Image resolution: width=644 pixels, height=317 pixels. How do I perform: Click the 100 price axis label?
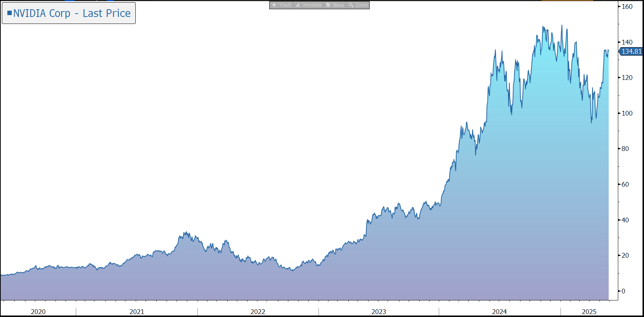(627, 113)
